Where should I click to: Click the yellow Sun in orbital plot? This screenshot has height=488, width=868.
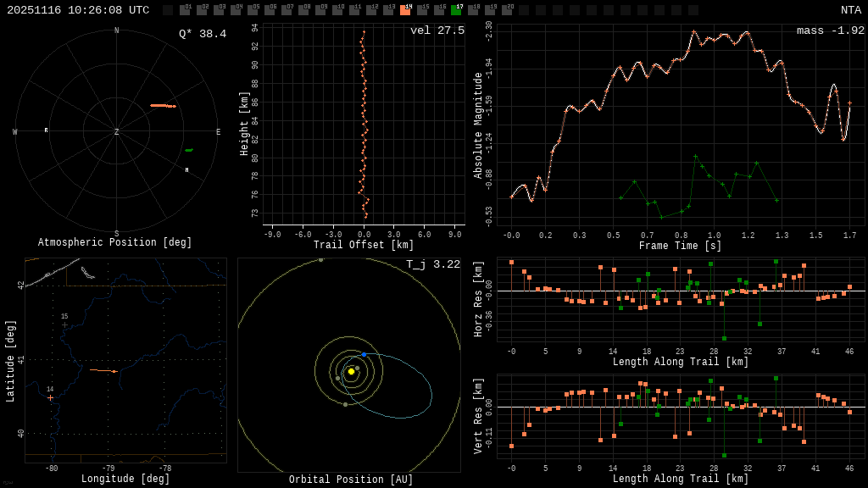click(351, 371)
